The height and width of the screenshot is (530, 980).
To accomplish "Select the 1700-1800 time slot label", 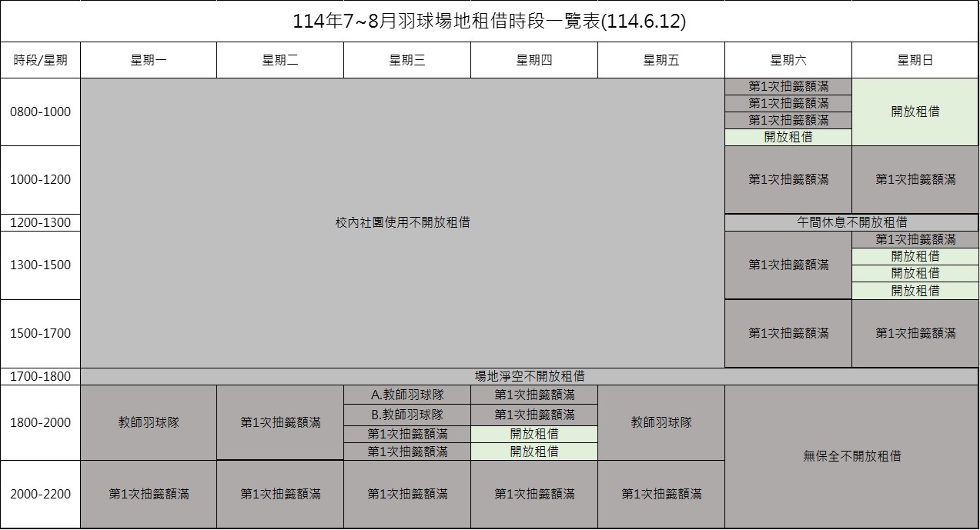I will coord(40,377).
